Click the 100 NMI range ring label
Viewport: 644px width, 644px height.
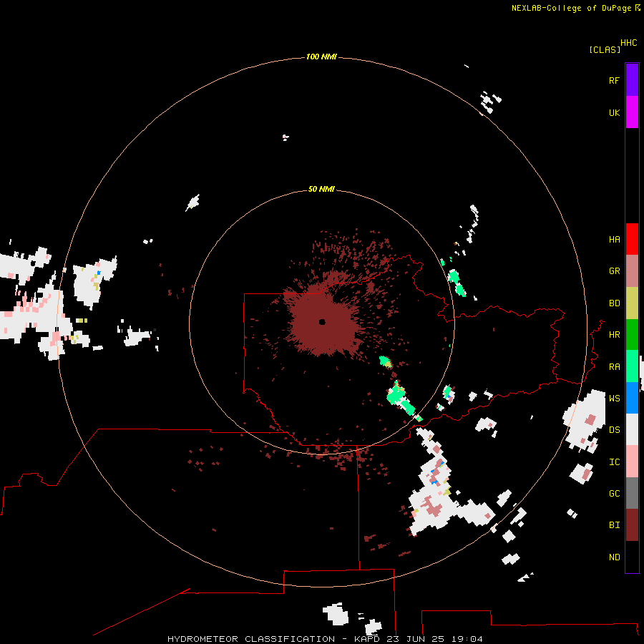coord(321,57)
